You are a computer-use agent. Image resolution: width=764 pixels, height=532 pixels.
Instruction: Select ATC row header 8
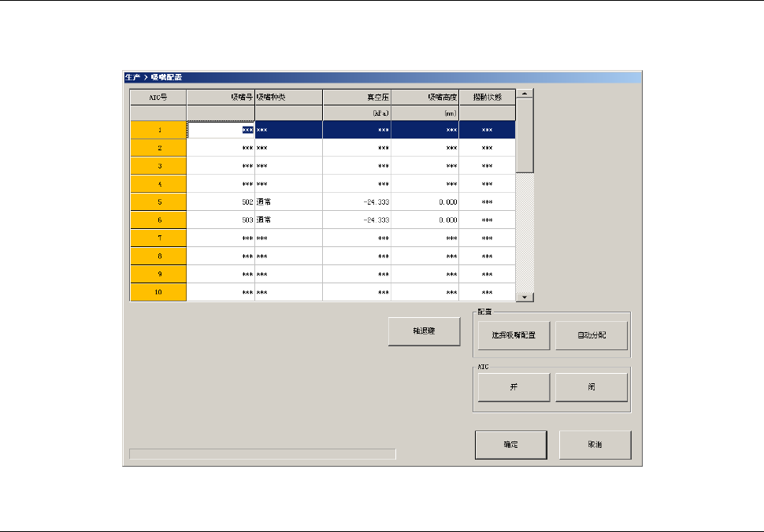coord(158,256)
